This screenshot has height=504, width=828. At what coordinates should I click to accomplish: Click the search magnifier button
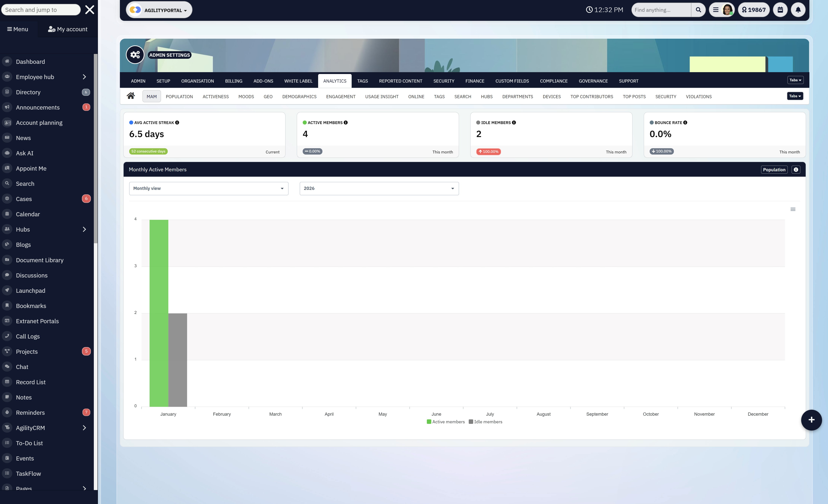click(x=698, y=10)
